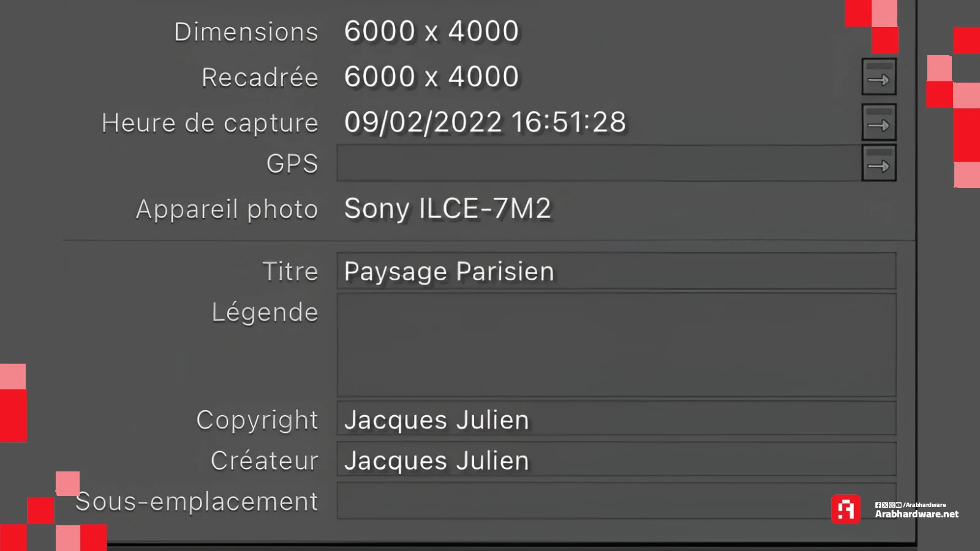Click the Heure de capture label
The width and height of the screenshot is (980, 551).
[209, 123]
